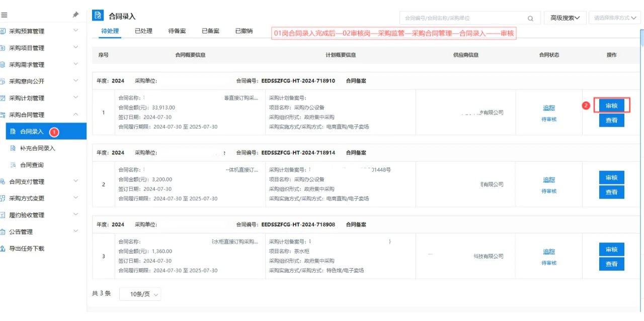This screenshot has height=321, width=644.
Task: Click the blue 合同录入 page title icon
Action: (x=98, y=16)
